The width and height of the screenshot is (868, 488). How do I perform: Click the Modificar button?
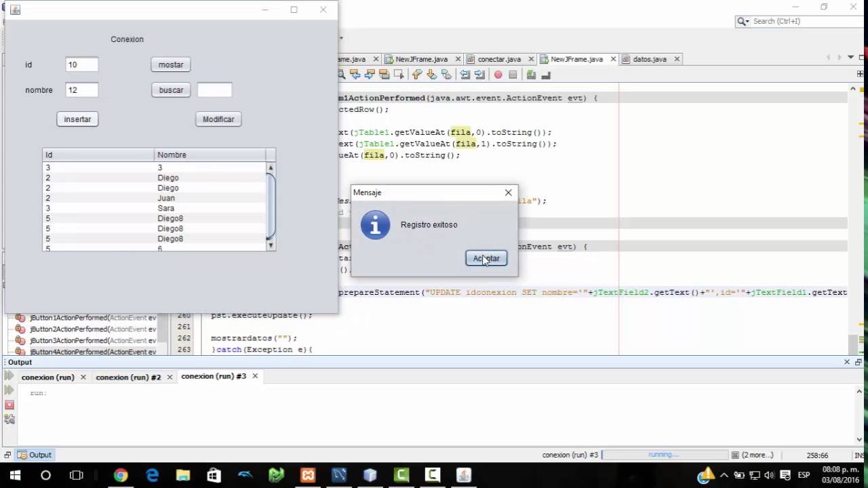(218, 119)
